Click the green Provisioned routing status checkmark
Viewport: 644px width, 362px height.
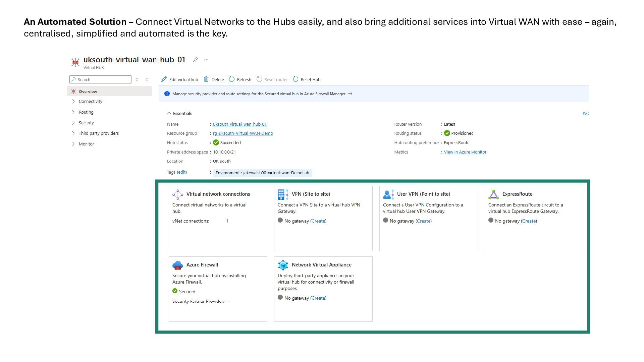point(447,133)
